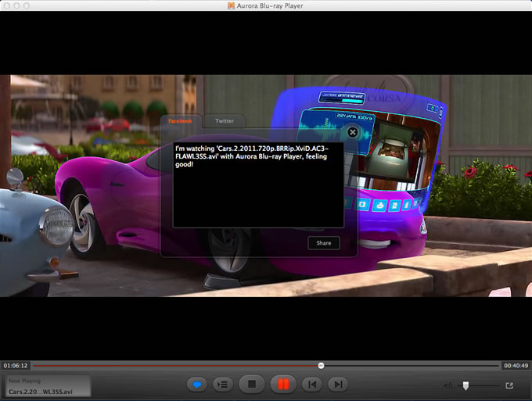This screenshot has width=532, height=401.
Task: Click the Now Playing file name panel
Action: 49,385
